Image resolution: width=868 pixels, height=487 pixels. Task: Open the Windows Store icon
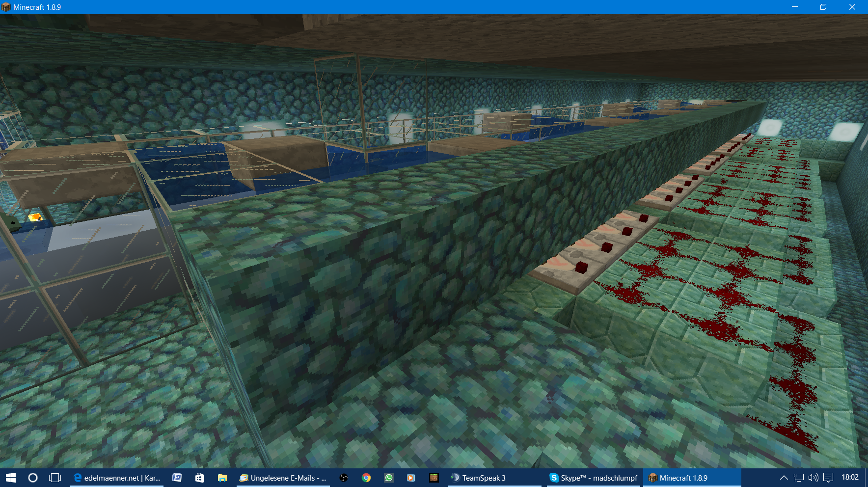click(200, 478)
